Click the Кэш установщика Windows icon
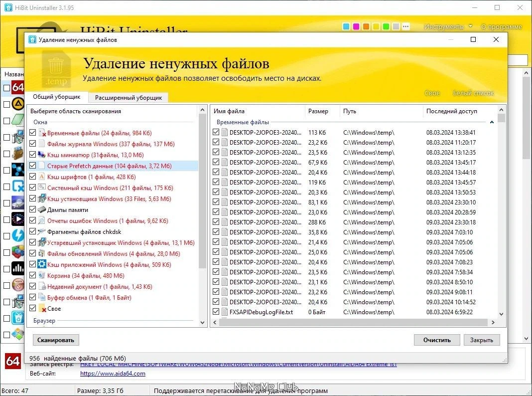This screenshot has height=396, width=532. pos(42,198)
